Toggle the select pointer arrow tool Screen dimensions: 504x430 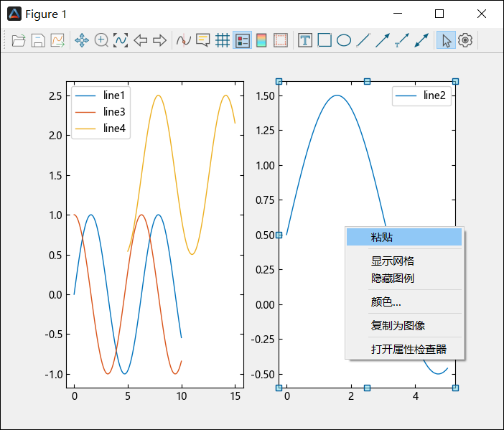(446, 41)
